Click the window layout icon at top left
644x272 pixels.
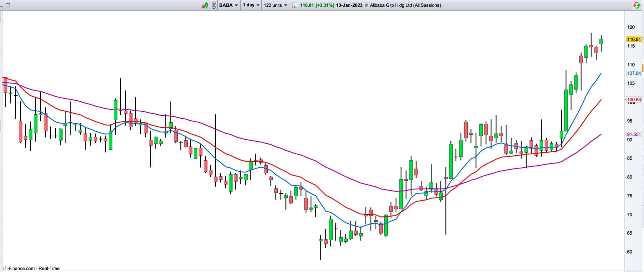click(8, 5)
